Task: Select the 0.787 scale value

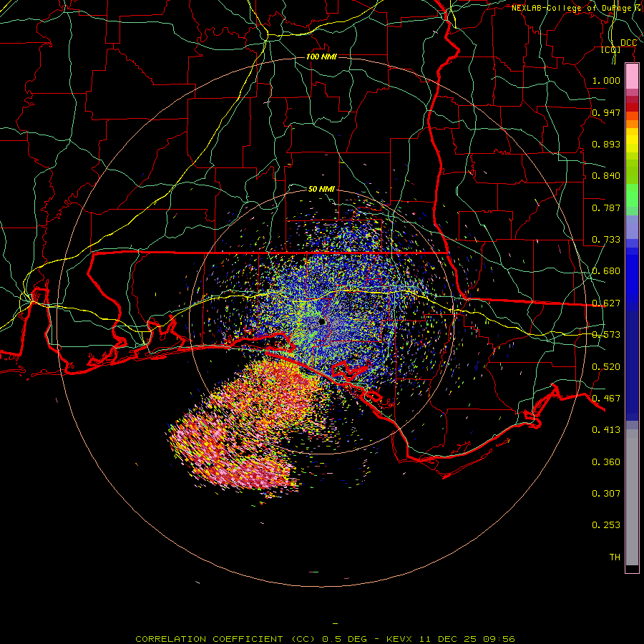Action: [606, 208]
